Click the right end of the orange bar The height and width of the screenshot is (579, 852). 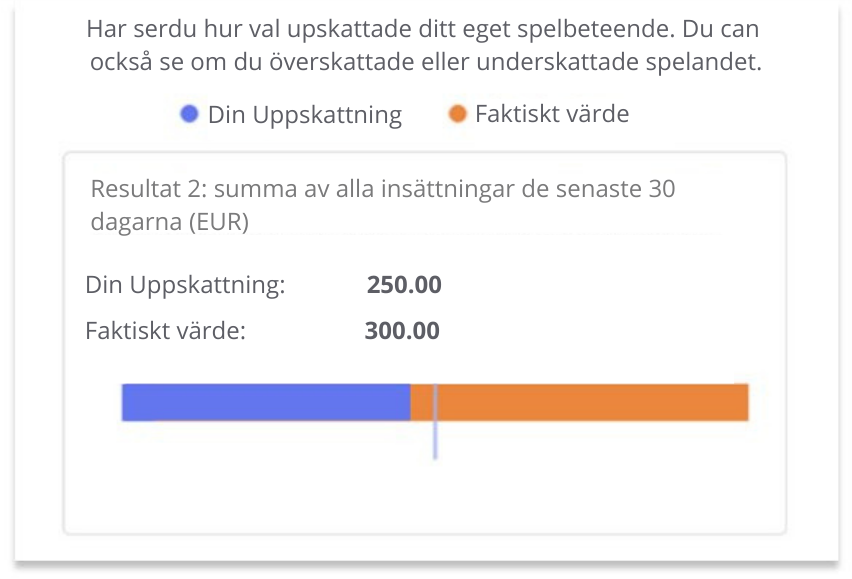tap(746, 402)
